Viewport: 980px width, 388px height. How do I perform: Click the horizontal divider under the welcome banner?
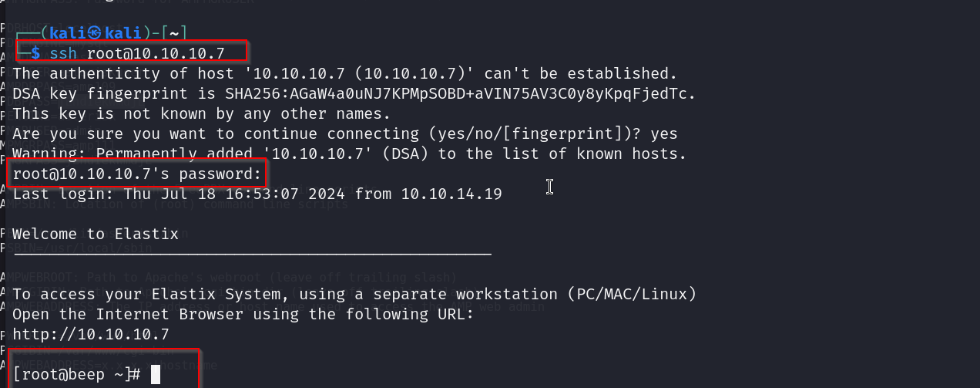pos(253,252)
